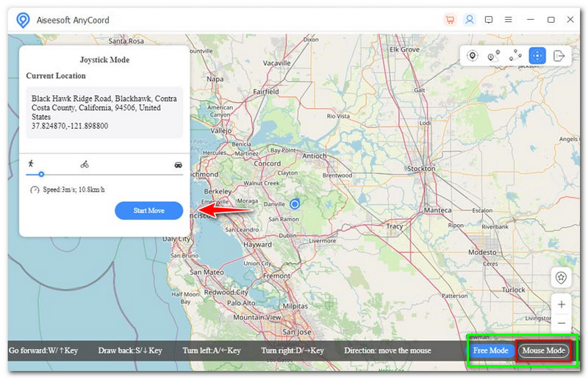
Task: Select the Multi-stop Mode route icon
Action: 515,56
